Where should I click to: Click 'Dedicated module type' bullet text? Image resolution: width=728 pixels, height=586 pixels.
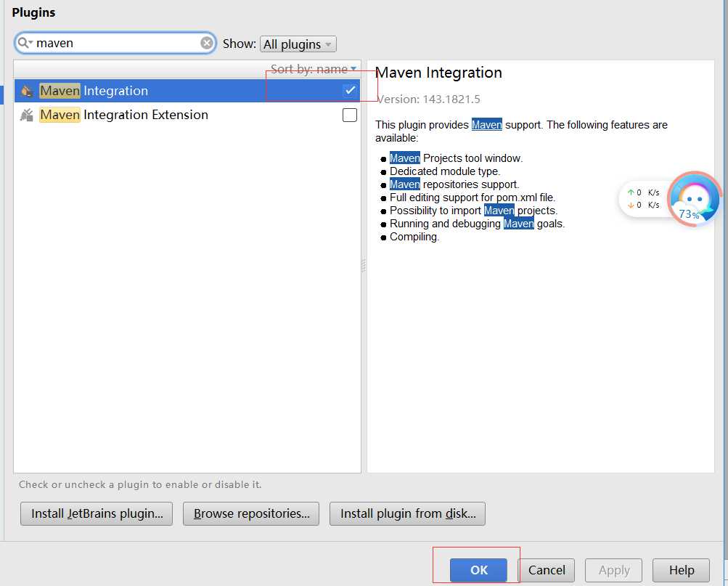[x=445, y=171]
